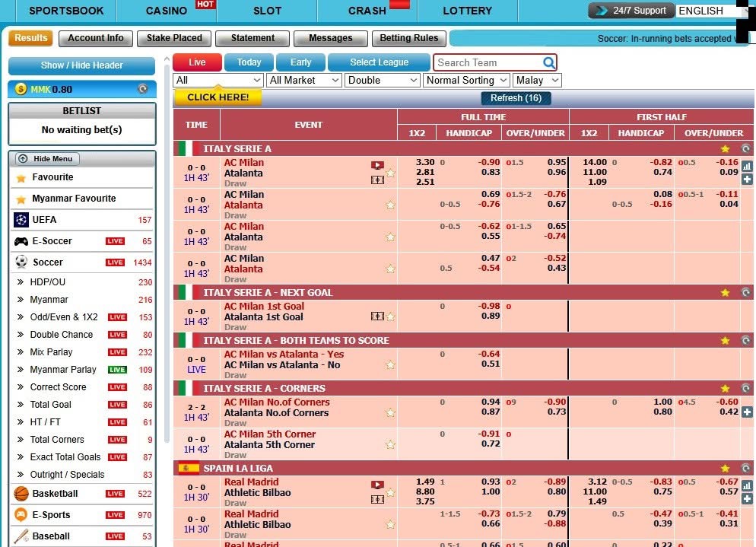
Task: Switch to CASINO tab
Action: click(167, 11)
